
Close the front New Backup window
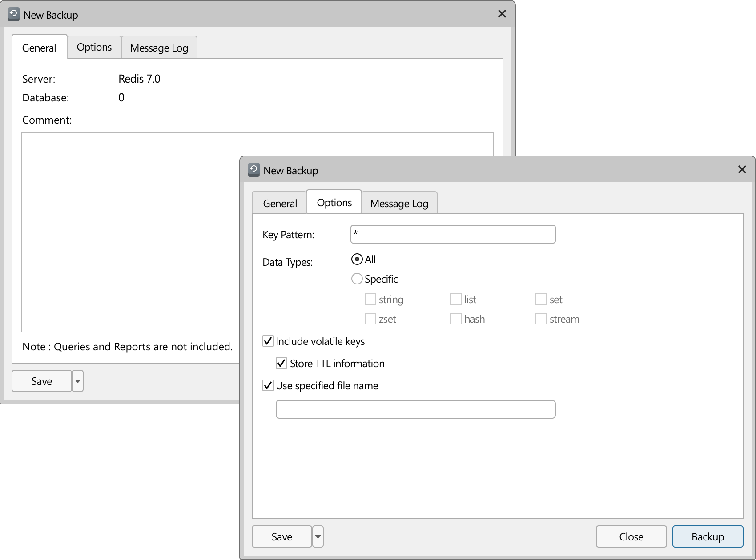742,169
